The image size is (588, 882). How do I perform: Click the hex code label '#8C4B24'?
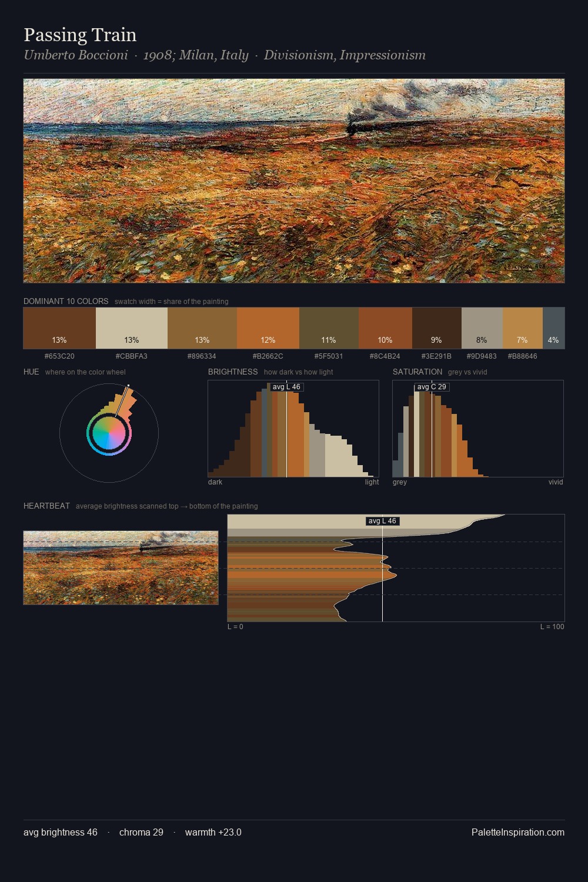385,356
